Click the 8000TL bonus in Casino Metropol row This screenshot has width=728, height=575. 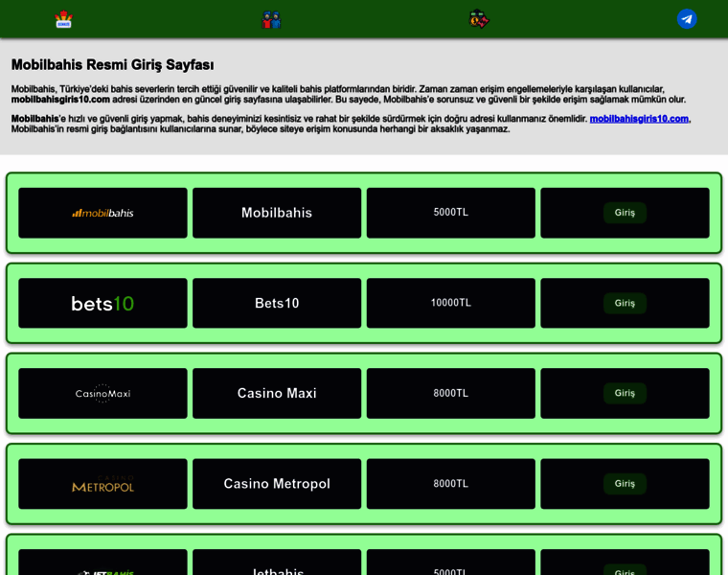[451, 484]
